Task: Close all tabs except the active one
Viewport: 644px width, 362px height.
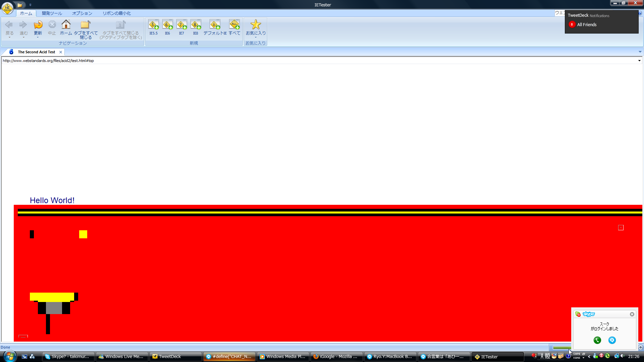Action: click(121, 25)
